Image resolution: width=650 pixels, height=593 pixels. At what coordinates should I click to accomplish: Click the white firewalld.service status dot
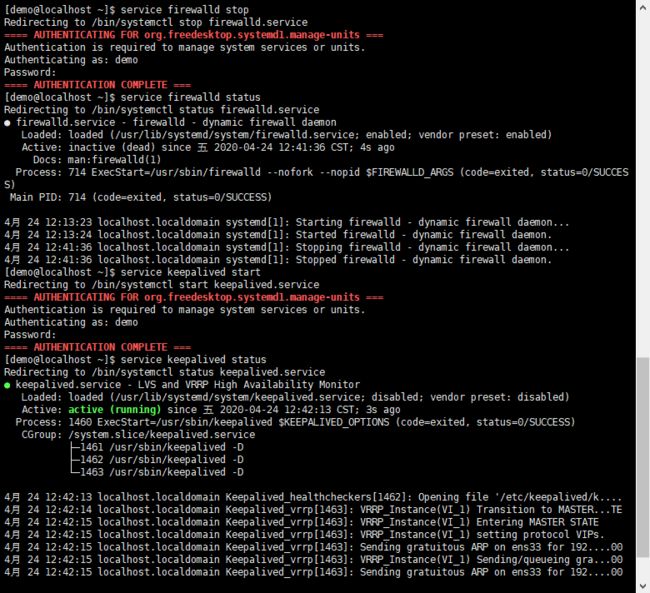[x=7, y=123]
